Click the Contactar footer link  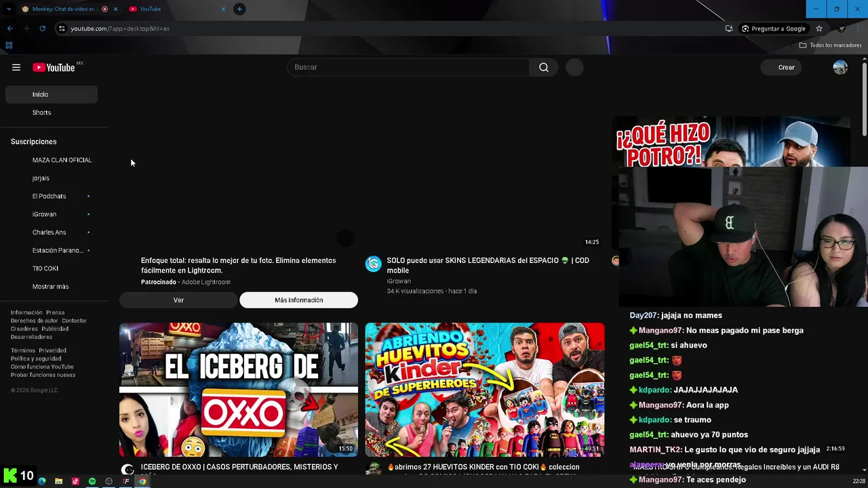click(75, 321)
